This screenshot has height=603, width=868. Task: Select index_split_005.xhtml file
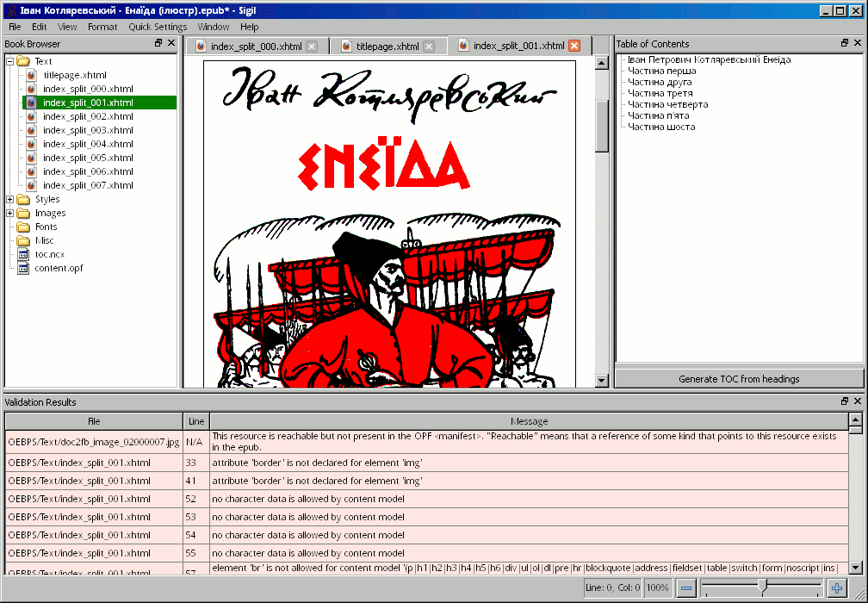pyautogui.click(x=88, y=158)
